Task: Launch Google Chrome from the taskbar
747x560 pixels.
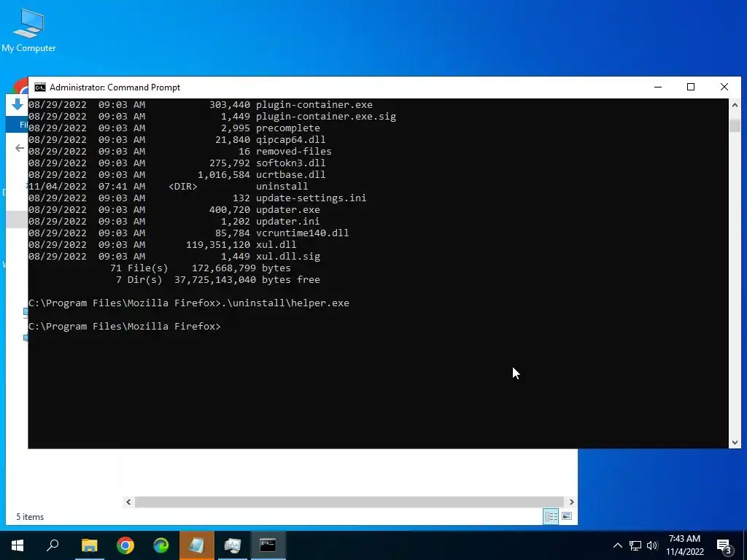Action: pyautogui.click(x=125, y=545)
